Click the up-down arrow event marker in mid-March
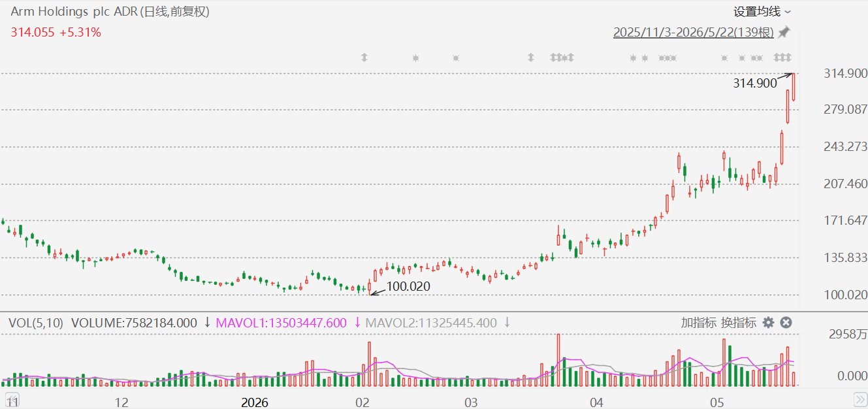This screenshot has height=409, width=868. (531, 57)
